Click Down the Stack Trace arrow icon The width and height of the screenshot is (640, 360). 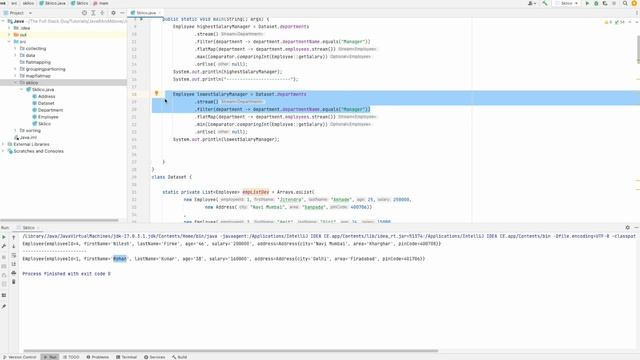[x=13, y=246]
